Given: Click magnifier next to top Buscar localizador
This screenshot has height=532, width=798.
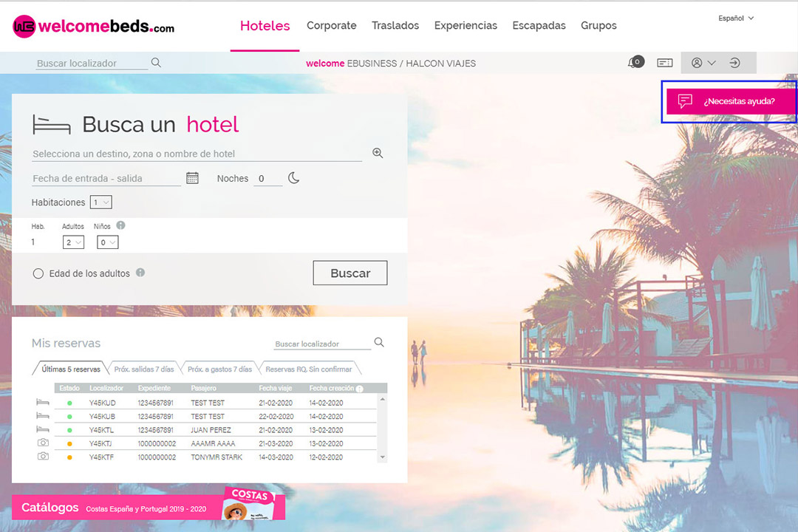Looking at the screenshot, I should (156, 63).
